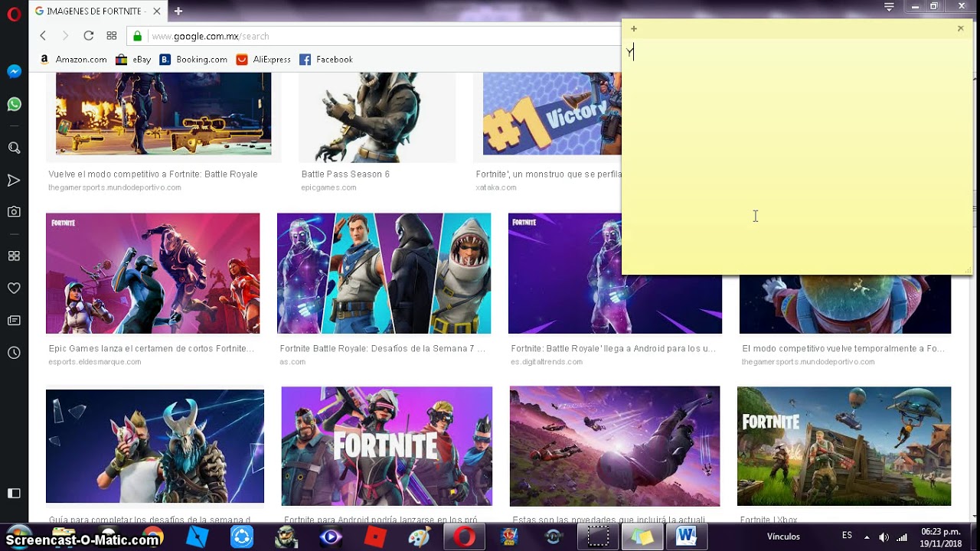Open the Halo game taskbar icon
The image size is (980, 551).
pos(286,536)
